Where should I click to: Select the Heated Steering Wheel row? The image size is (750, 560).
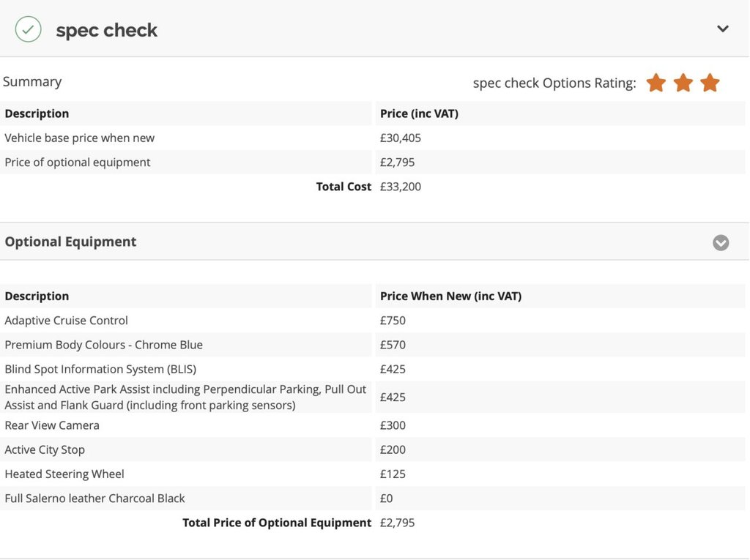(x=64, y=474)
